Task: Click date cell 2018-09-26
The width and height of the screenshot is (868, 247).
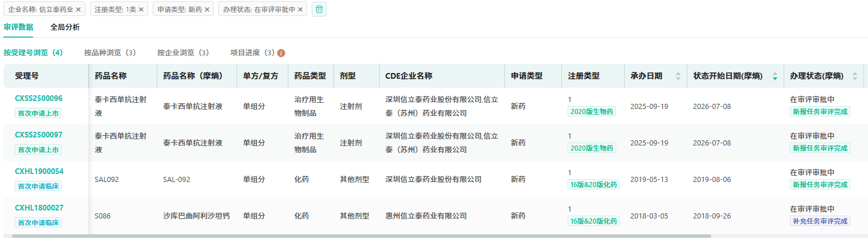Action: [x=712, y=216]
